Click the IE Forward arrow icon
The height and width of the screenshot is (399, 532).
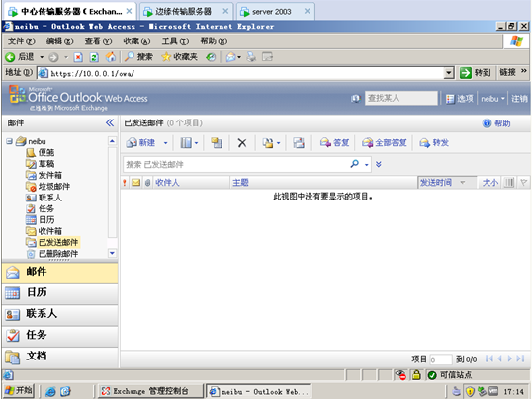[53, 57]
